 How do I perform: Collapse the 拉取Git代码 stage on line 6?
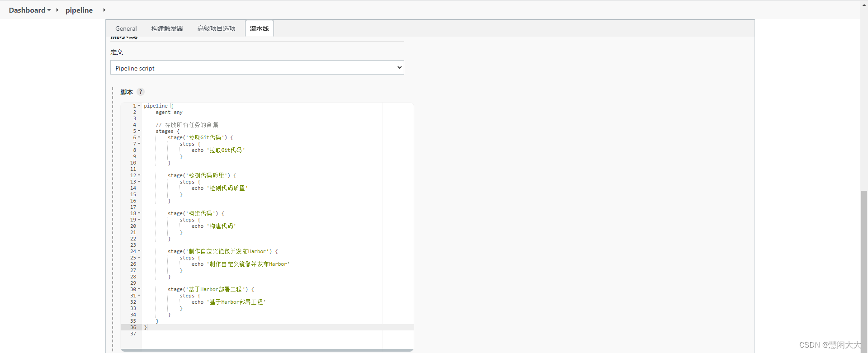(x=139, y=137)
